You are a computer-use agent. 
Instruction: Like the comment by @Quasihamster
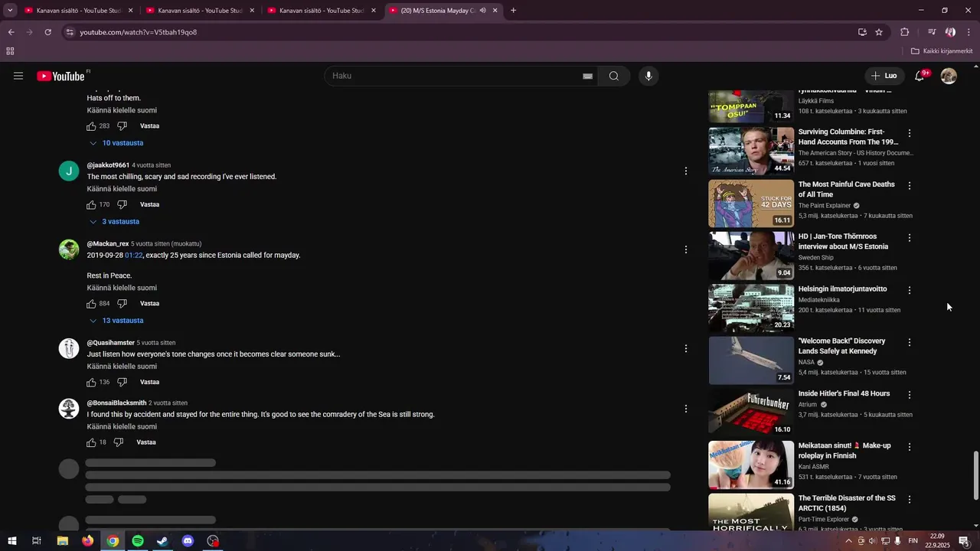tap(91, 382)
